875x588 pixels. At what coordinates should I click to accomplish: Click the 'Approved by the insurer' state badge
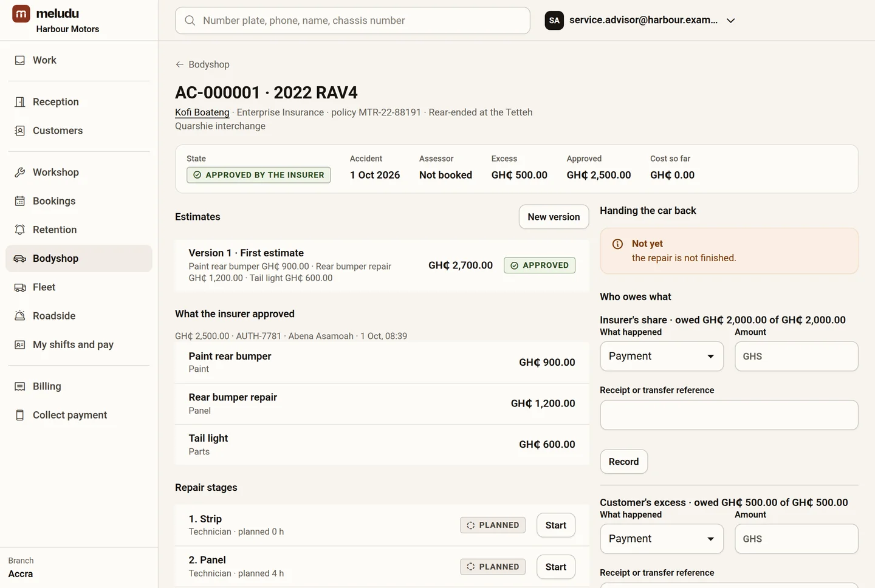click(x=259, y=175)
